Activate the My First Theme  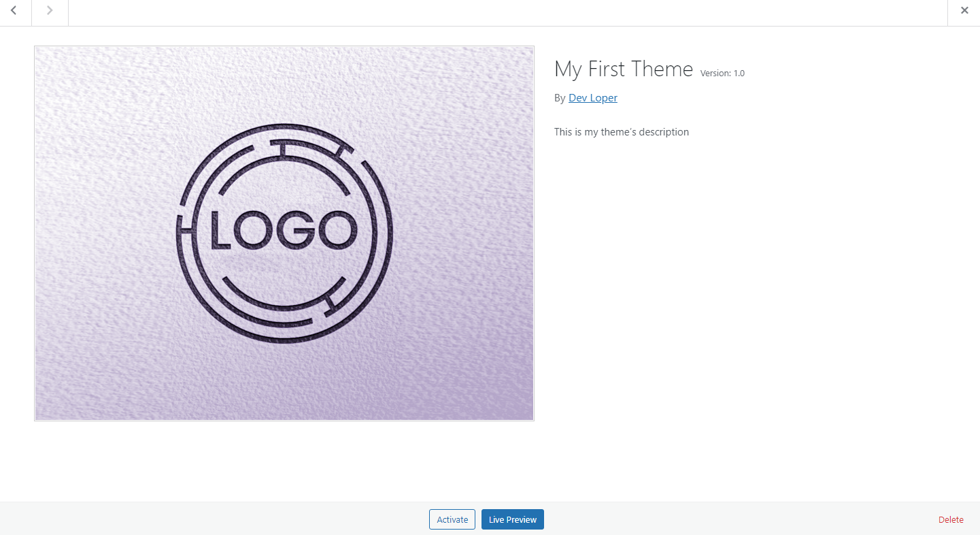(x=452, y=519)
